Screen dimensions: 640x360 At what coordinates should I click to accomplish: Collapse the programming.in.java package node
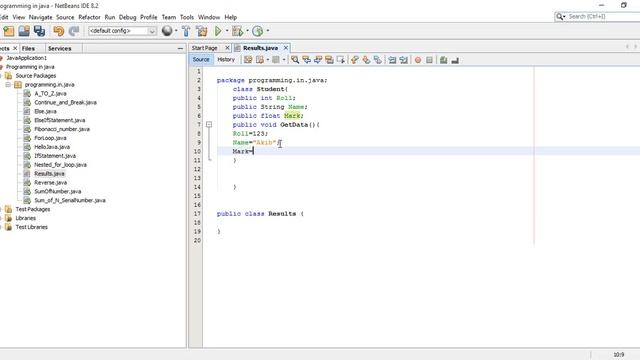[8, 84]
